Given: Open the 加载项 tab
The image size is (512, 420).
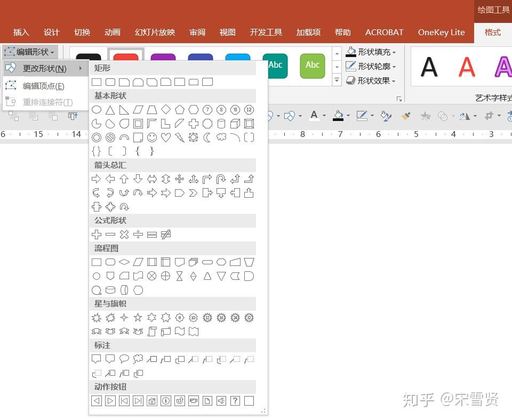Looking at the screenshot, I should click(x=308, y=33).
